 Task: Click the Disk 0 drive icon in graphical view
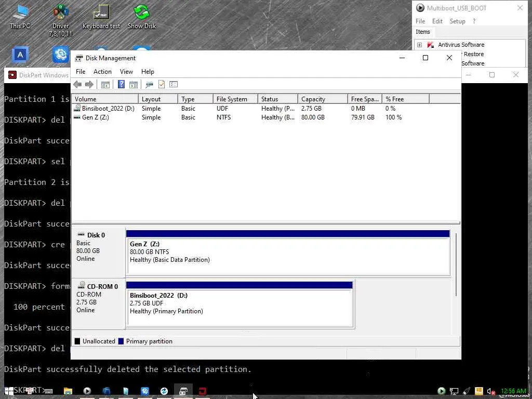point(81,234)
